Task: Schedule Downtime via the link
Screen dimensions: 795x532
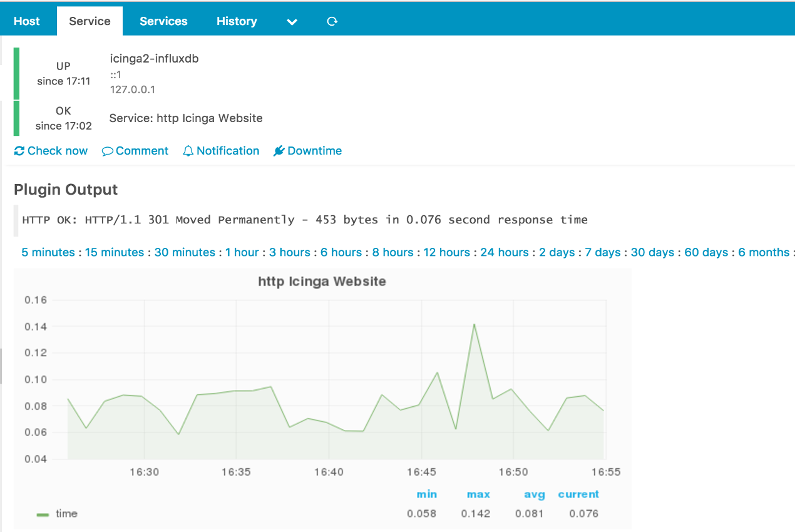Action: coord(308,151)
